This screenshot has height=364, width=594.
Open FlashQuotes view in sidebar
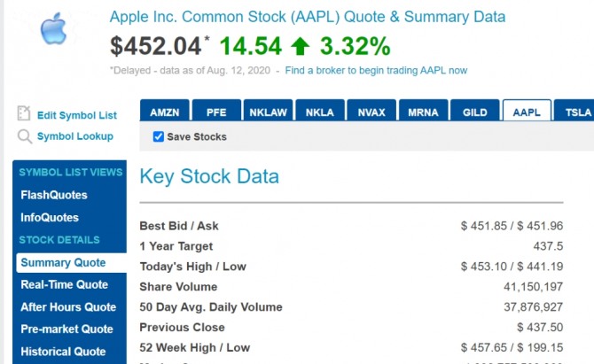pyautogui.click(x=54, y=195)
